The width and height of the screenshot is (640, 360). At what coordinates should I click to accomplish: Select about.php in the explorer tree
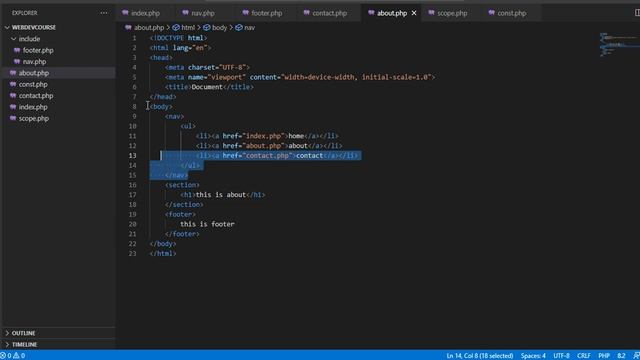(x=33, y=73)
